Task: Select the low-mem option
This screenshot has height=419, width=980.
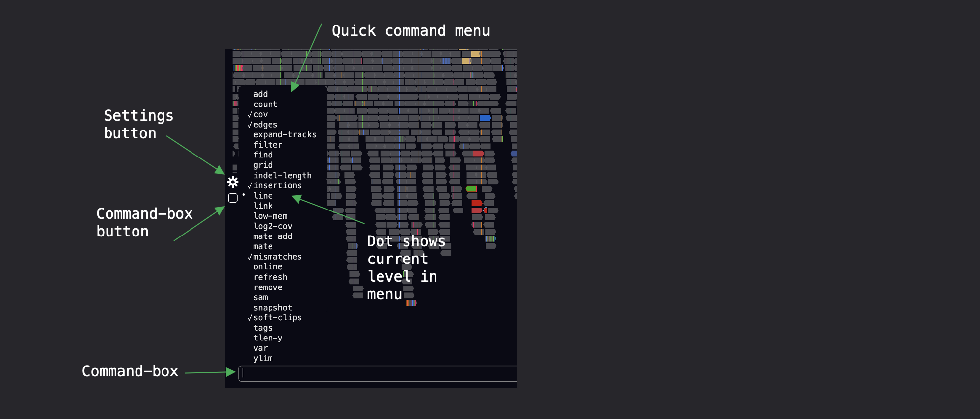Action: tap(271, 216)
